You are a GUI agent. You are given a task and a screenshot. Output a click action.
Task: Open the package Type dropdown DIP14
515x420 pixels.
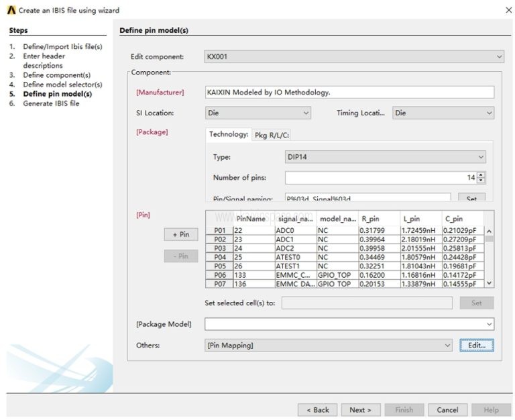[386, 157]
